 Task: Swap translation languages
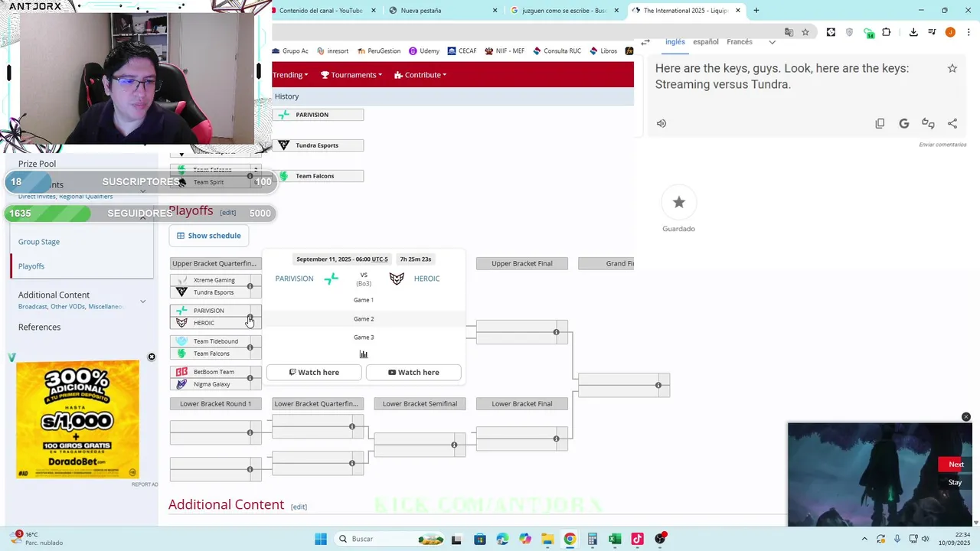[x=645, y=42]
